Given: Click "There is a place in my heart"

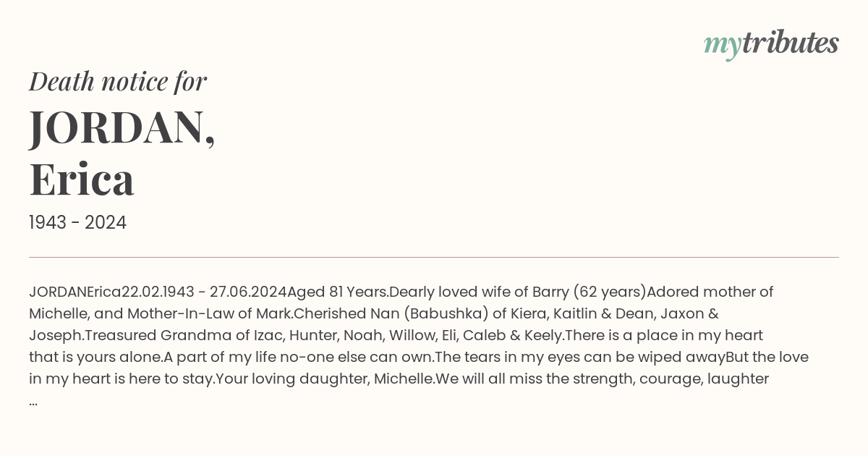Looking at the screenshot, I should click(663, 336).
